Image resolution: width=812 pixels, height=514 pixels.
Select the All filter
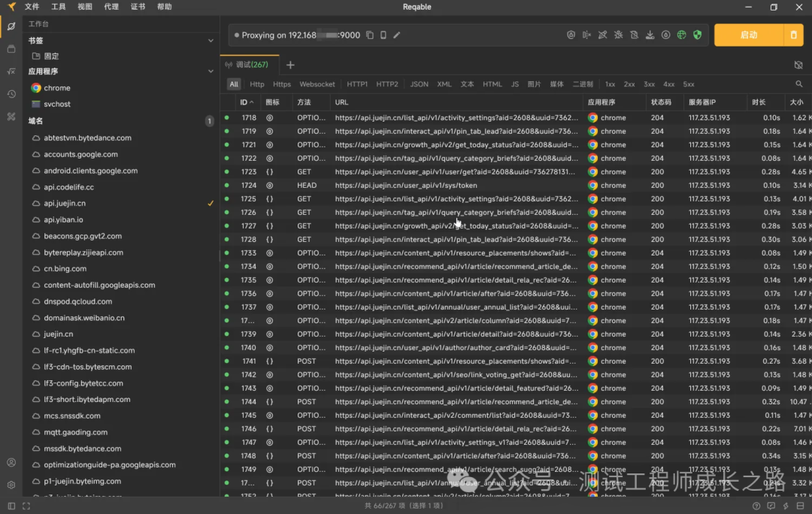click(x=234, y=84)
